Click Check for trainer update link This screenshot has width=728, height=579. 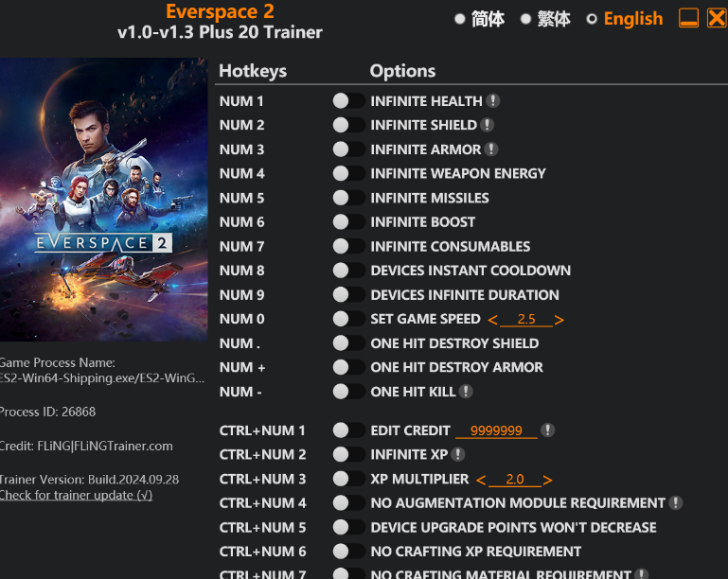(x=76, y=495)
